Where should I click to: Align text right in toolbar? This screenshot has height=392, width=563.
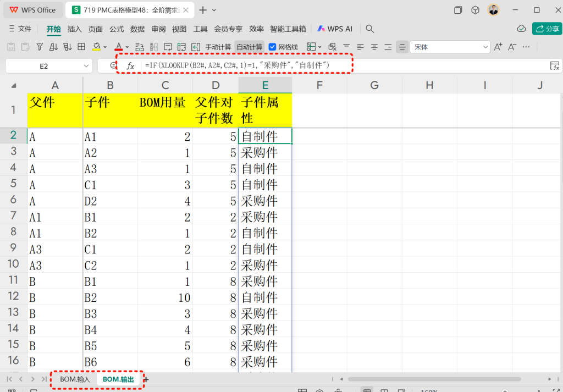(388, 47)
